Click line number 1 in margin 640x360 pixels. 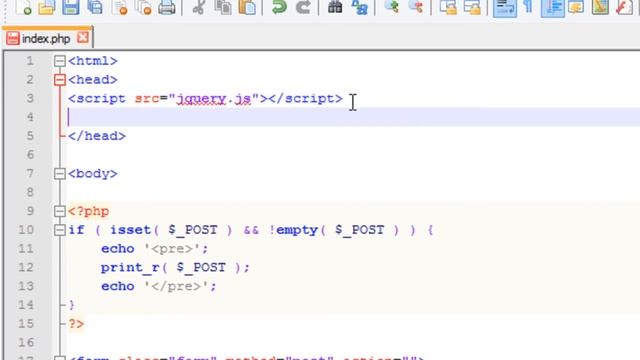click(x=30, y=61)
